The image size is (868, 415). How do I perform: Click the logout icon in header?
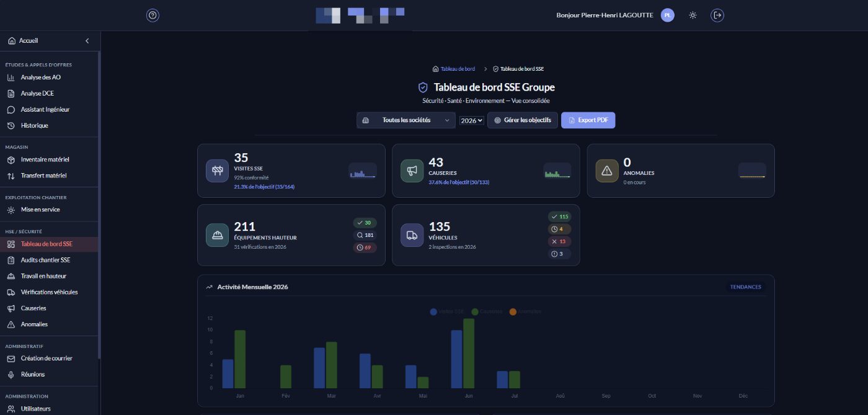[x=718, y=16]
